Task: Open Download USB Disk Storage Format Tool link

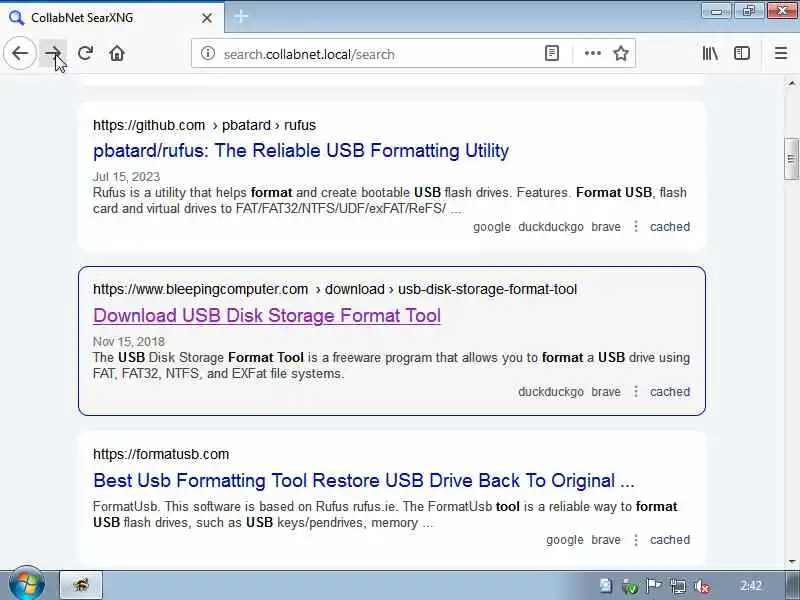Action: tap(267, 316)
